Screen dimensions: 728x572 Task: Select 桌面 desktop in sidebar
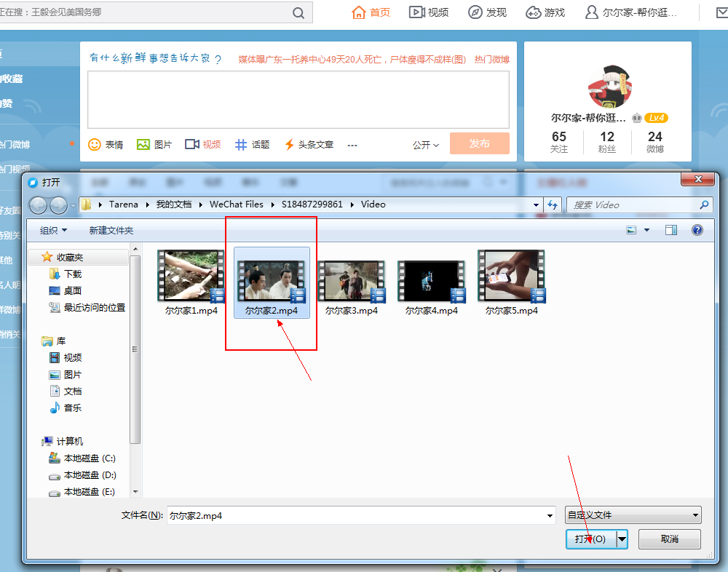coord(66,290)
